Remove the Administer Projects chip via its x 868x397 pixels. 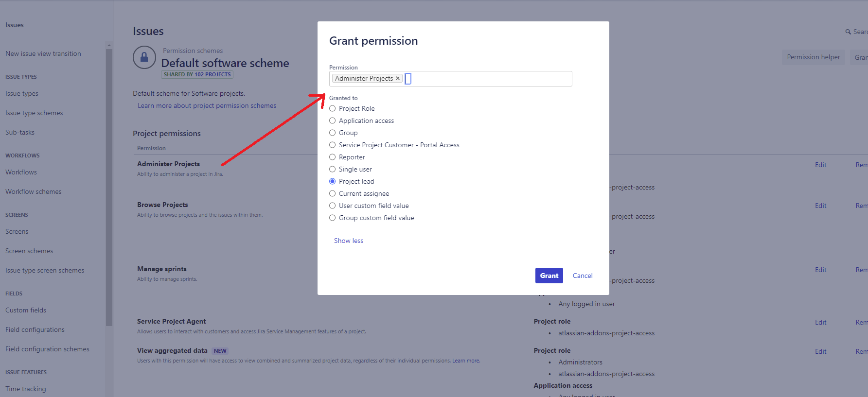pyautogui.click(x=398, y=78)
